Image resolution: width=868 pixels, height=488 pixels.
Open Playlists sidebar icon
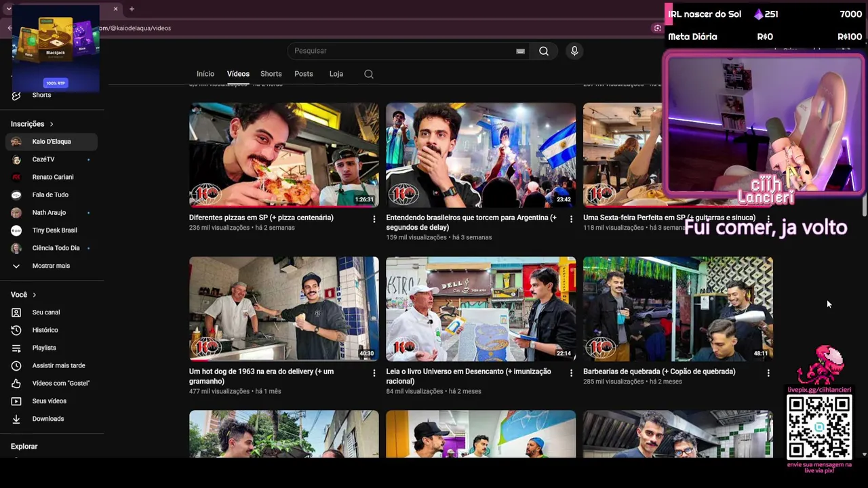16,348
